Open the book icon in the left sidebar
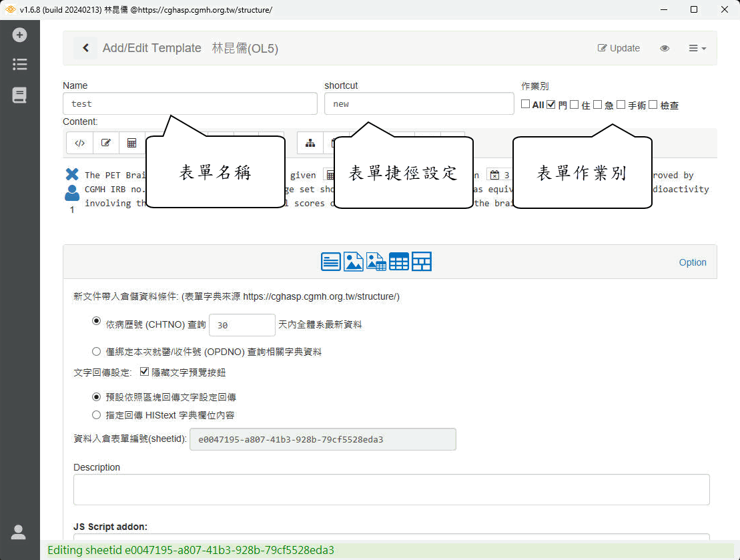Viewport: 740px width, 560px height. [19, 95]
